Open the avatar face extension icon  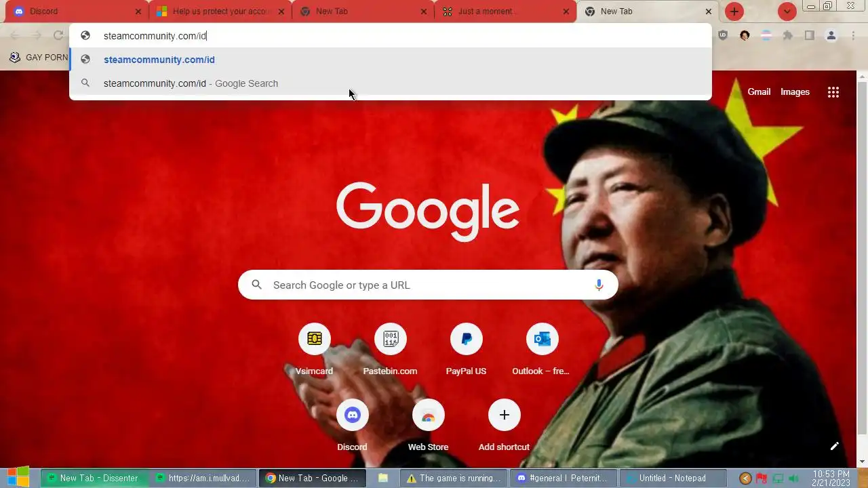tap(745, 35)
